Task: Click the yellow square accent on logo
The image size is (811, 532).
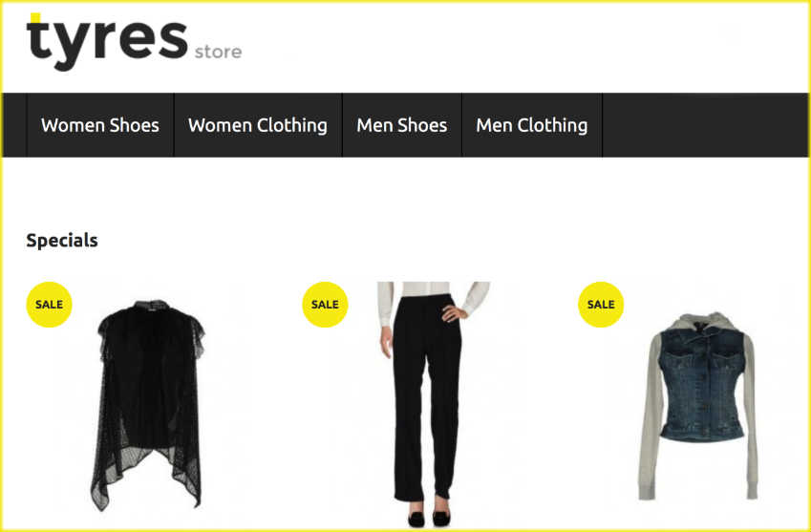Action: tap(35, 18)
